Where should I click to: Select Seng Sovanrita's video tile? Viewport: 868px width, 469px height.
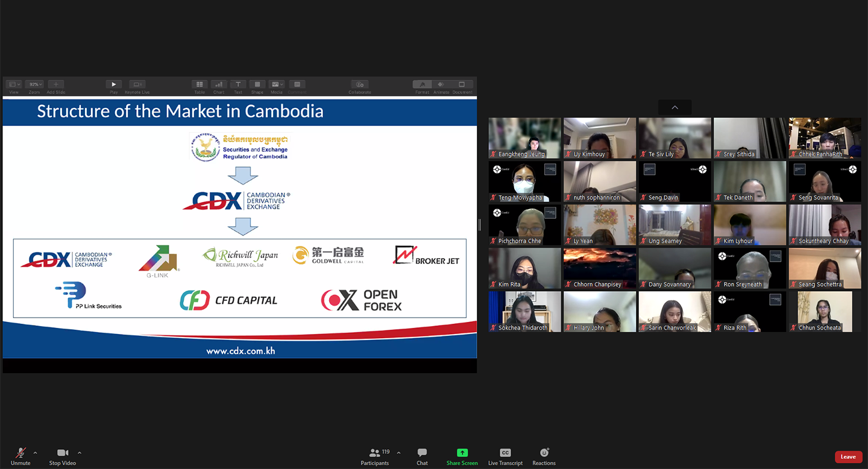point(825,181)
